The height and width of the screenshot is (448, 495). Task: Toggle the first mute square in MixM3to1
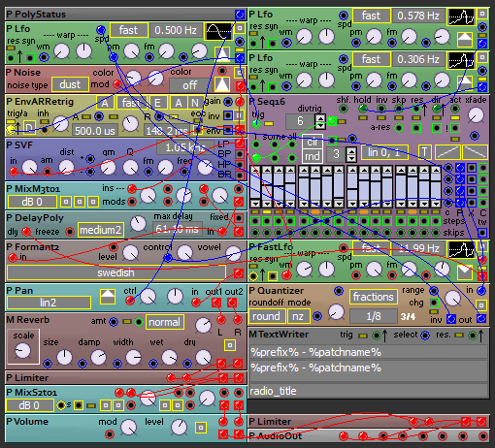[66, 202]
